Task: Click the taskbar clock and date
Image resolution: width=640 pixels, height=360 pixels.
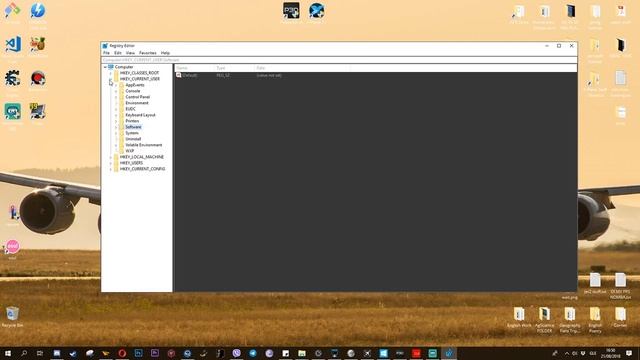Action: [611, 353]
